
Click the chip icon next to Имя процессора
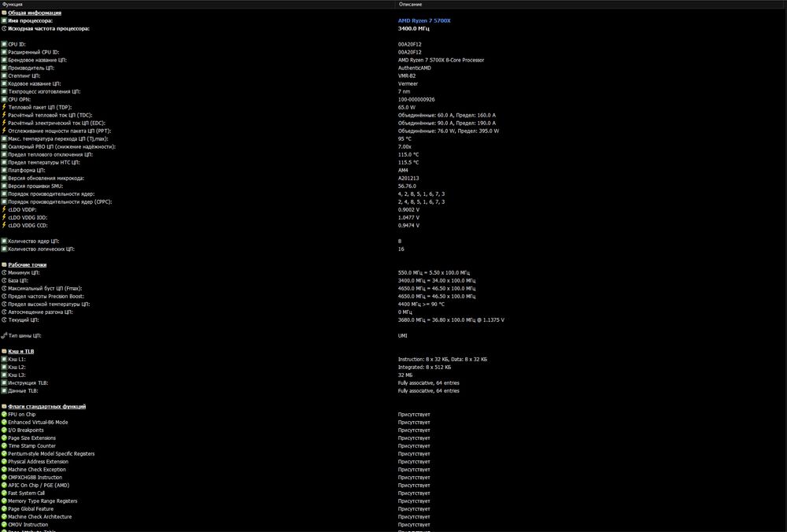coord(4,20)
